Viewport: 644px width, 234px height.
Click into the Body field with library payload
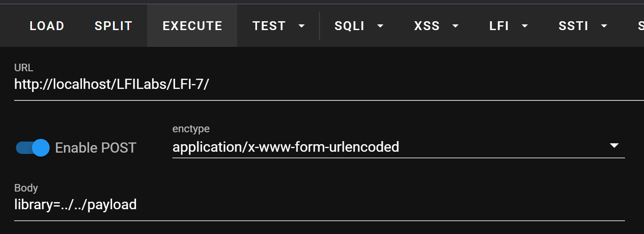click(x=320, y=205)
